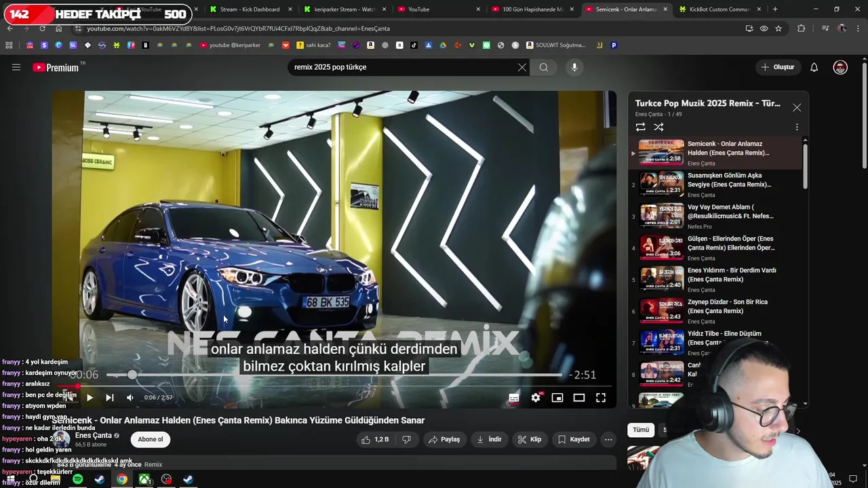This screenshot has height=488, width=868.
Task: Open more actions menu beside Kaydet
Action: click(x=608, y=439)
